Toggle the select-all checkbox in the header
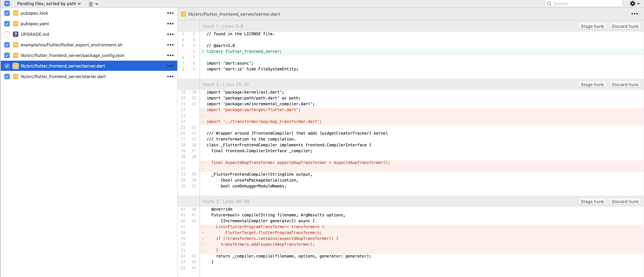This screenshot has height=277, width=644. tap(7, 4)
